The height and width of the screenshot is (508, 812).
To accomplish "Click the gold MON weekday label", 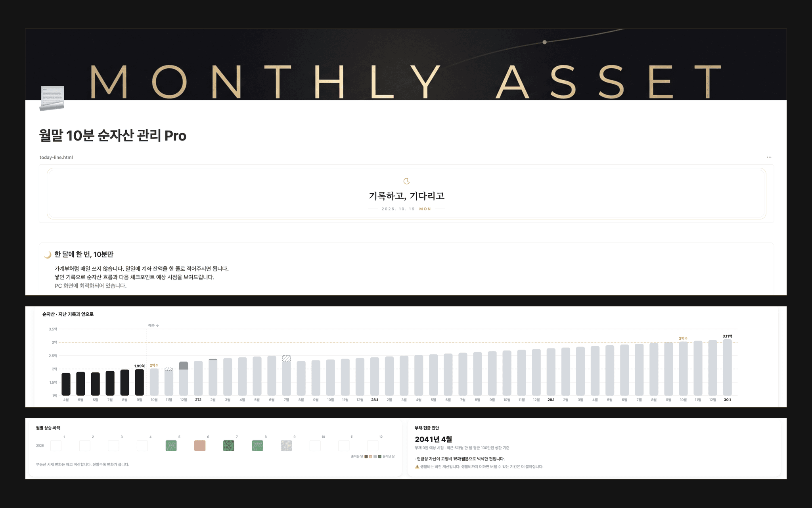I will point(425,209).
